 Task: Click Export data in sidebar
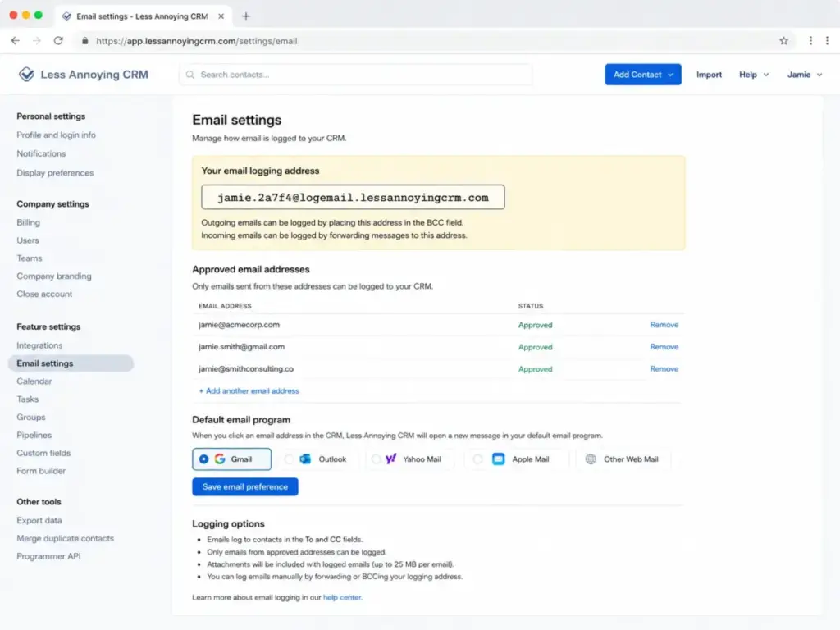coord(39,520)
